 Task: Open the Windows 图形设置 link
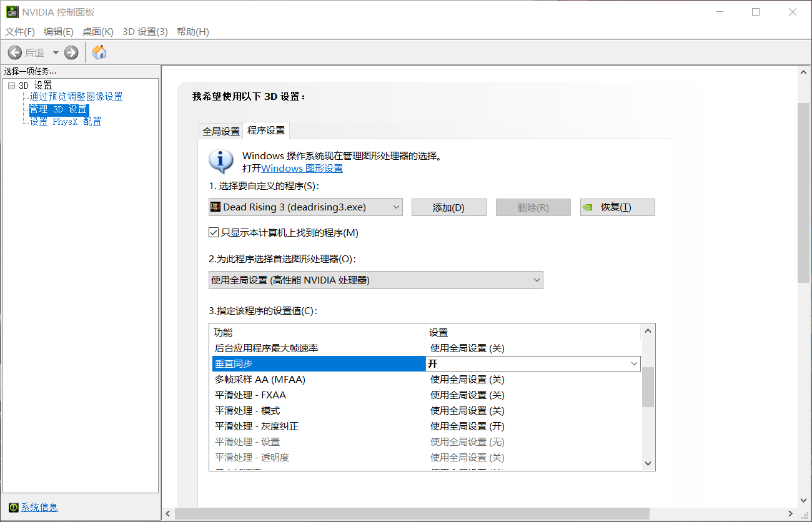(x=302, y=169)
